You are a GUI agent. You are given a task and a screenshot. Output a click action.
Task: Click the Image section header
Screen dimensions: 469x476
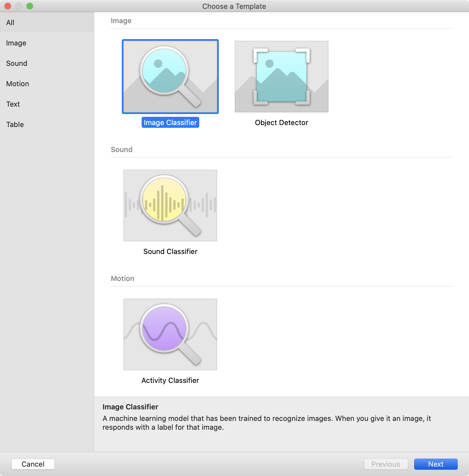coord(121,21)
